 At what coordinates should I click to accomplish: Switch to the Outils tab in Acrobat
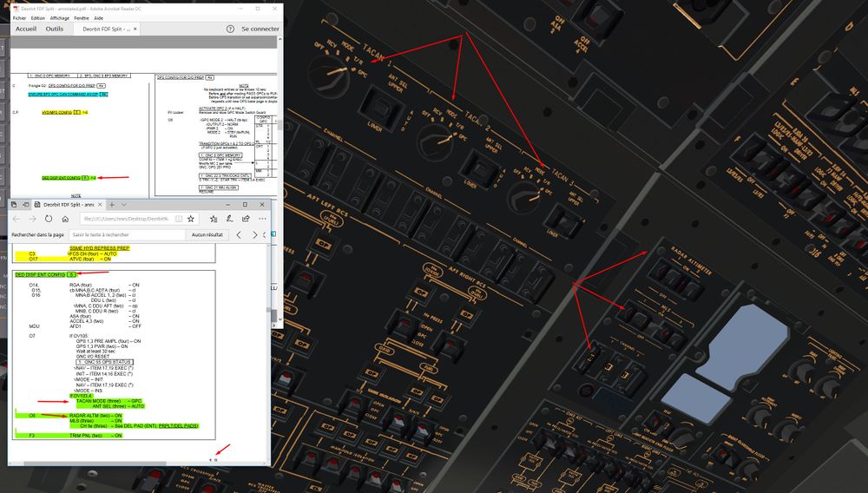[x=54, y=29]
